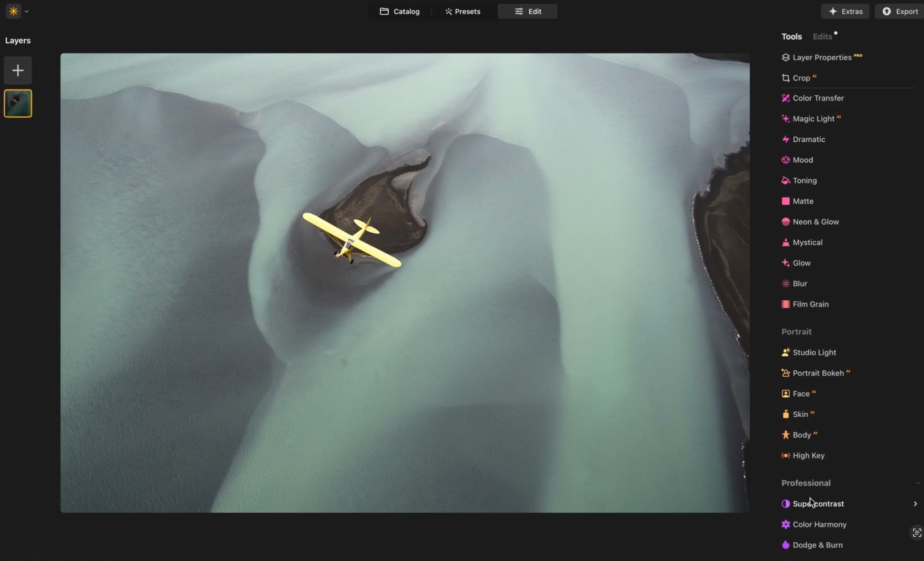924x561 pixels.
Task: Open the Blur tool
Action: click(794, 284)
